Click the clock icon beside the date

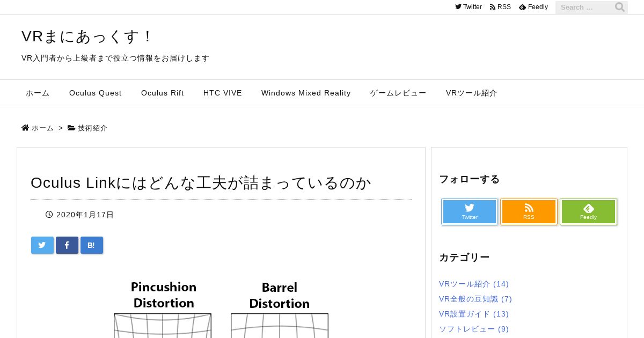pyautogui.click(x=49, y=215)
